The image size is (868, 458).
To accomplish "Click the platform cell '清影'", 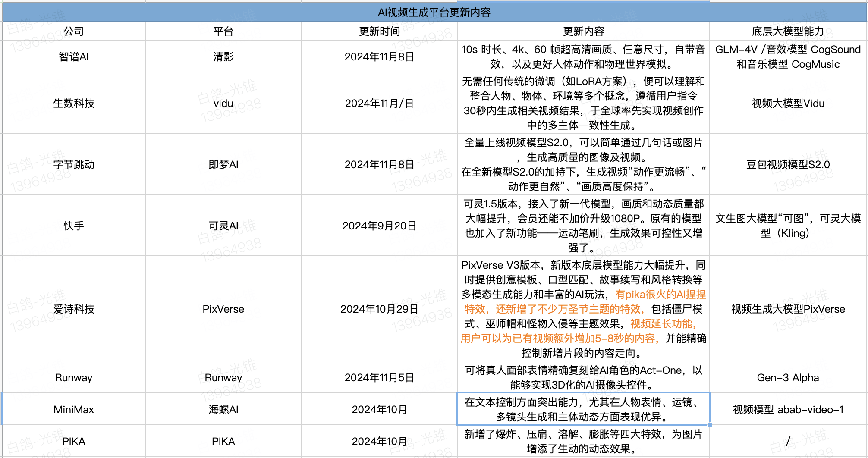I will click(x=223, y=56).
